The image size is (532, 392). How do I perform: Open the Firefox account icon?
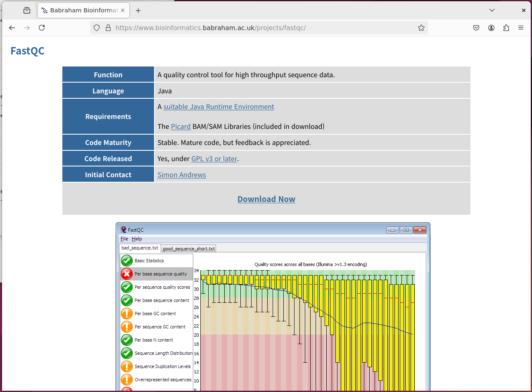click(491, 28)
